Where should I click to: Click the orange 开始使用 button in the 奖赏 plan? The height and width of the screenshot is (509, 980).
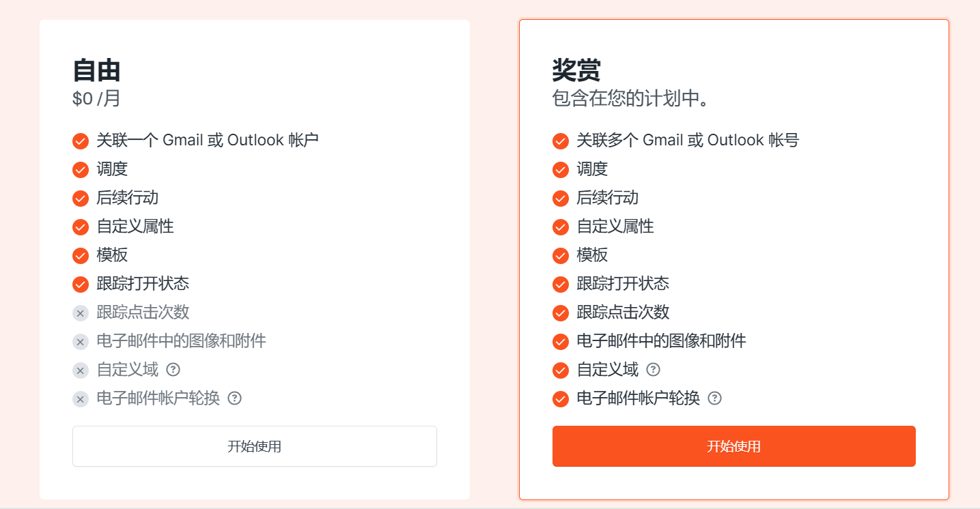734,446
